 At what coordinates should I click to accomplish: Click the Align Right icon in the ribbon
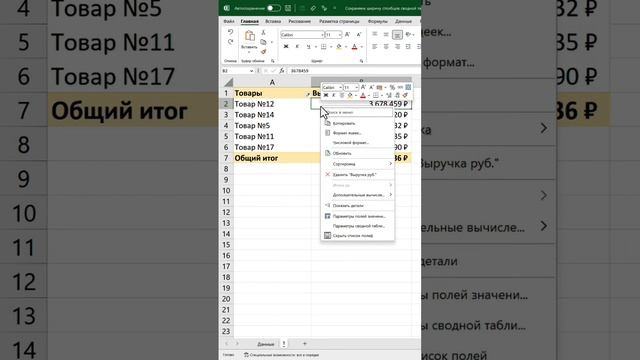tap(397, 47)
